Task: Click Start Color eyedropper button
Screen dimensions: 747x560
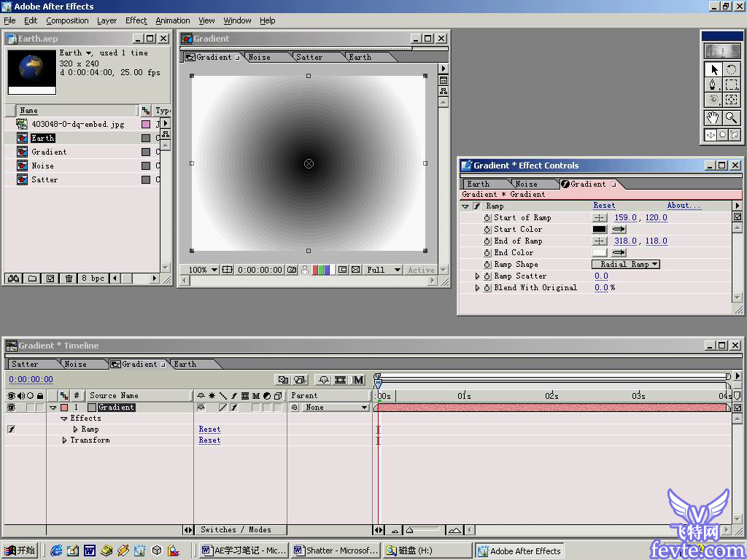Action: tap(619, 229)
